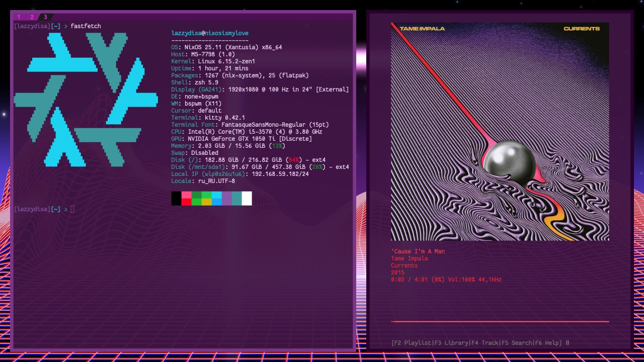Click the black color swatch
The height and width of the screenshot is (362, 644).
(x=176, y=198)
